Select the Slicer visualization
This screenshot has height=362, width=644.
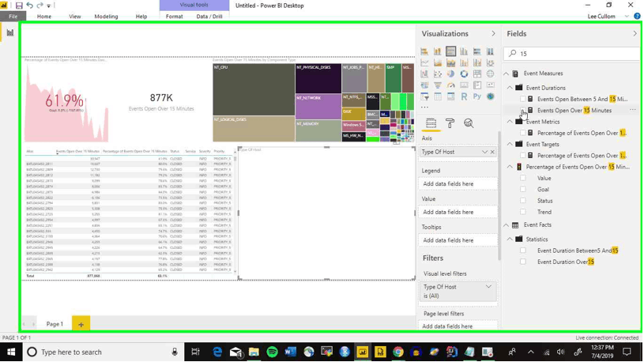(x=424, y=96)
